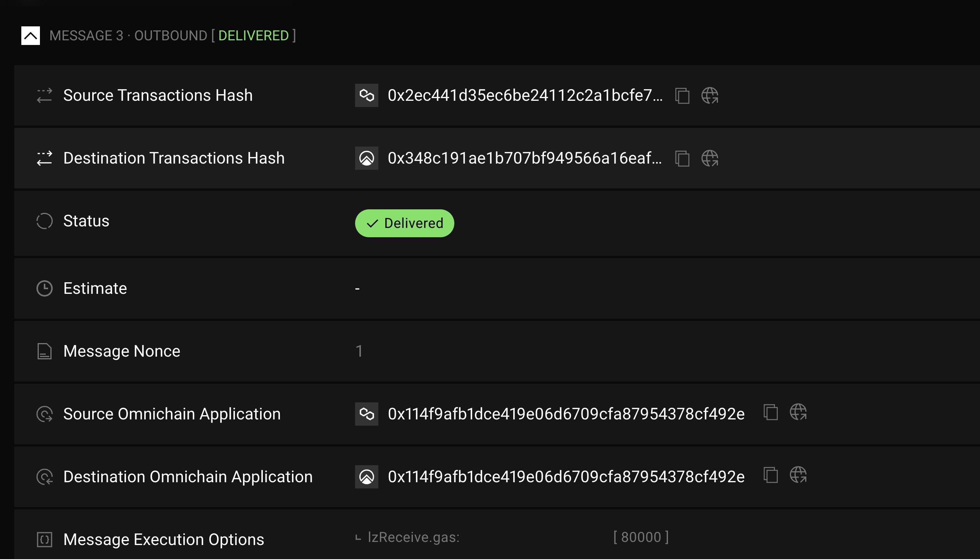
Task: Click the Source Transactions Hash label
Action: coord(158,95)
